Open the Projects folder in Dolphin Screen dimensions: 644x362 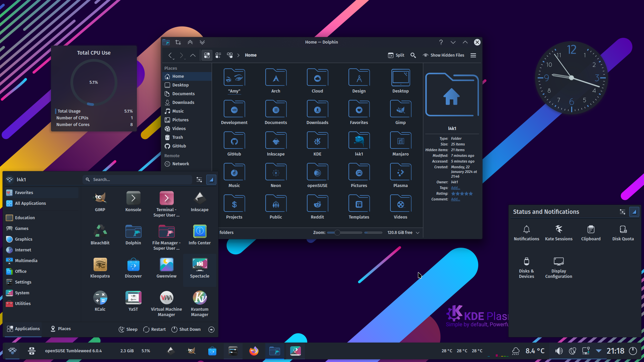(234, 207)
